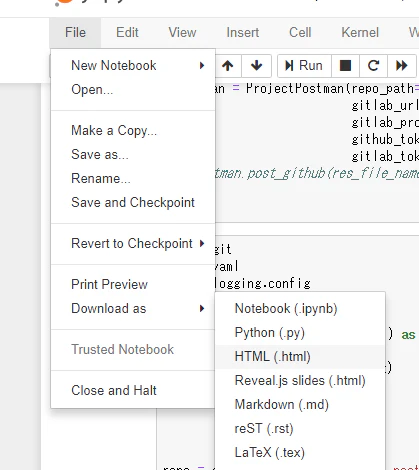Screen dimensions: 419x470
Task: Download as Markdown (.md)
Action: [300, 405]
